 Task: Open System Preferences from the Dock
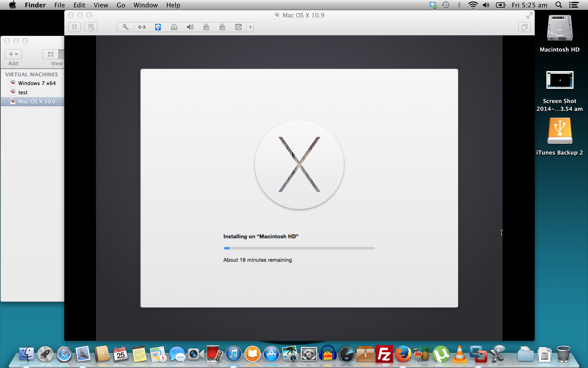[309, 354]
